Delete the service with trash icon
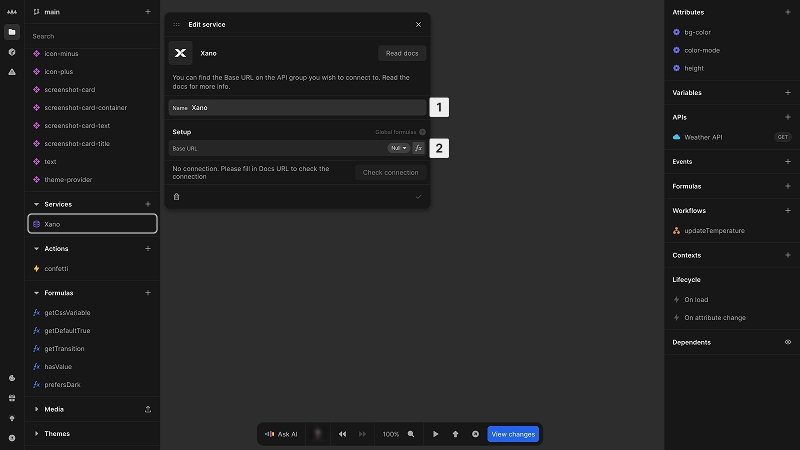The image size is (800, 450). (x=177, y=196)
